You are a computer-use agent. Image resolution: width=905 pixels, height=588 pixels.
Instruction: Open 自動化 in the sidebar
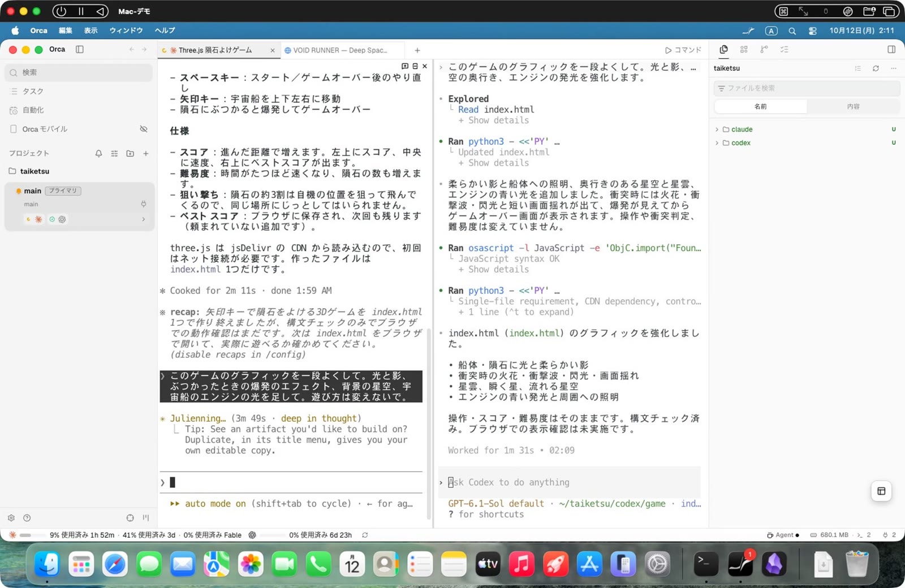click(79, 110)
